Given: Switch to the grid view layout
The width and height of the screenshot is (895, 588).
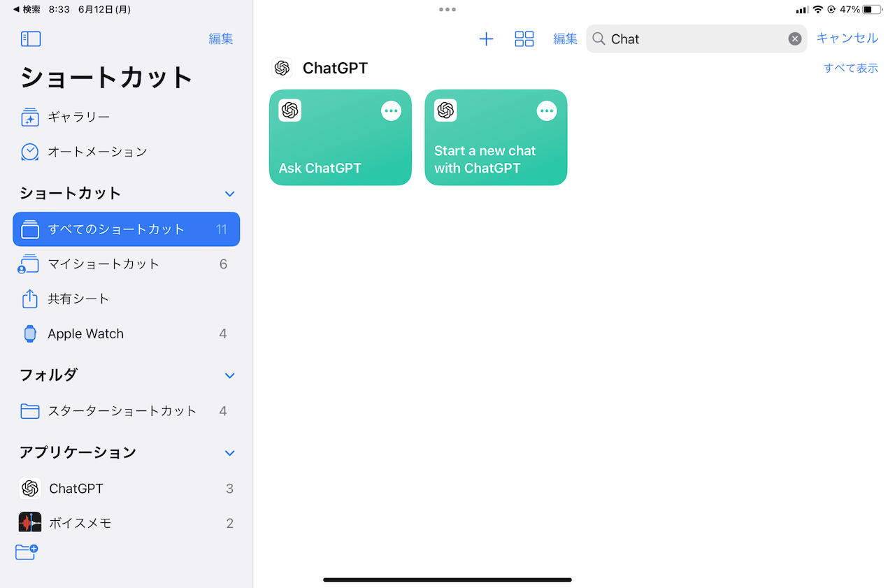Looking at the screenshot, I should (x=524, y=38).
